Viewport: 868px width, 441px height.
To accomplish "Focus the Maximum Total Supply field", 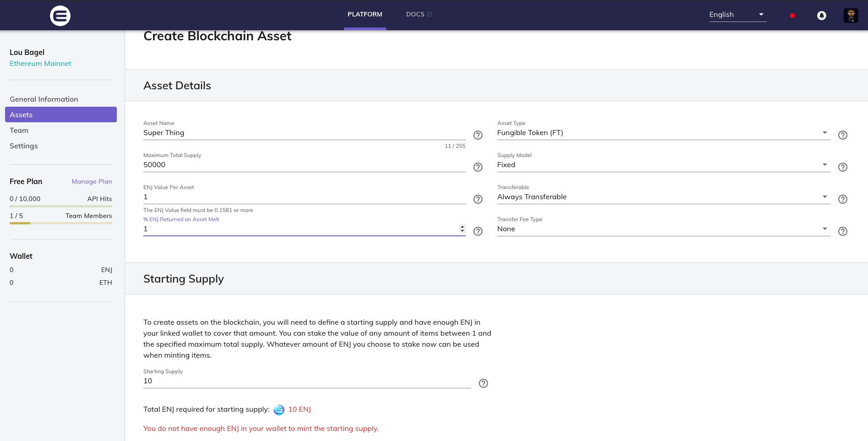I will point(305,165).
